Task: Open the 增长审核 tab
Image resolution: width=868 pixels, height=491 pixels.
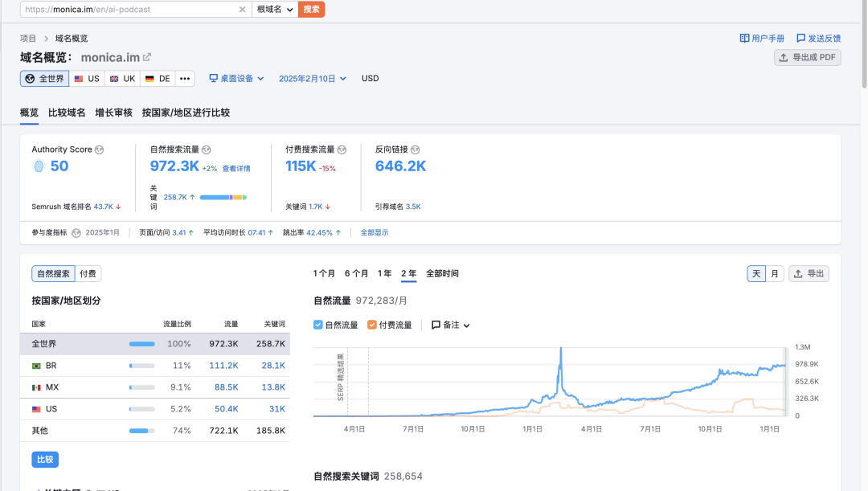Action: tap(113, 113)
